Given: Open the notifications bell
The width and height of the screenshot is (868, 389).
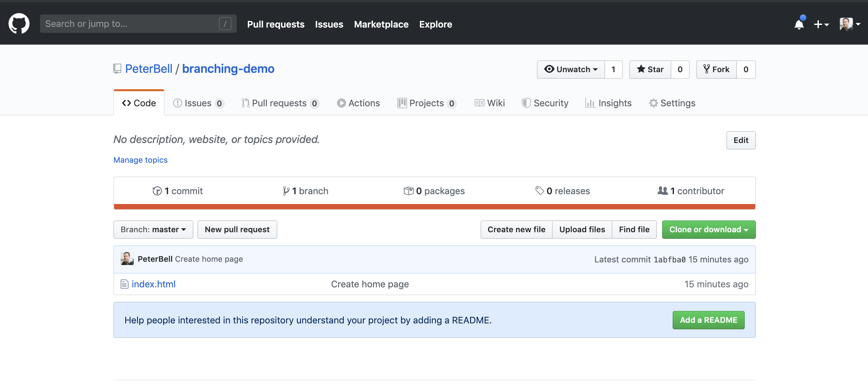Looking at the screenshot, I should pos(799,24).
